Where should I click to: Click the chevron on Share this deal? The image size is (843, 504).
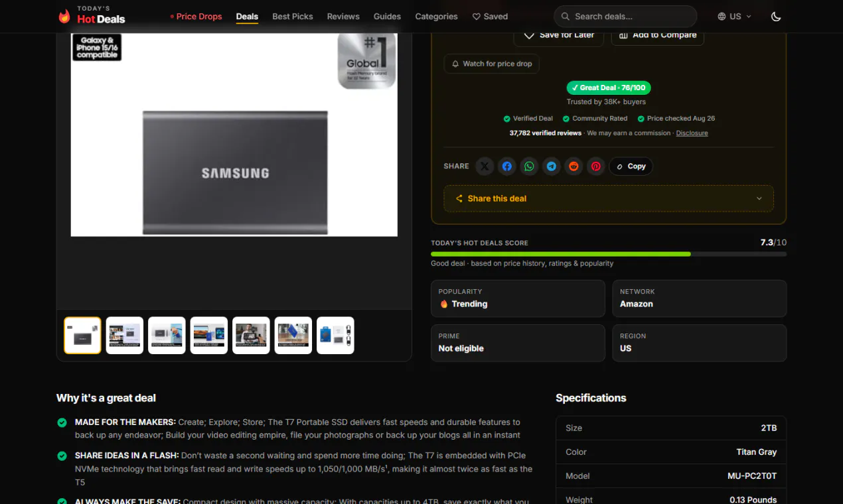pos(759,198)
